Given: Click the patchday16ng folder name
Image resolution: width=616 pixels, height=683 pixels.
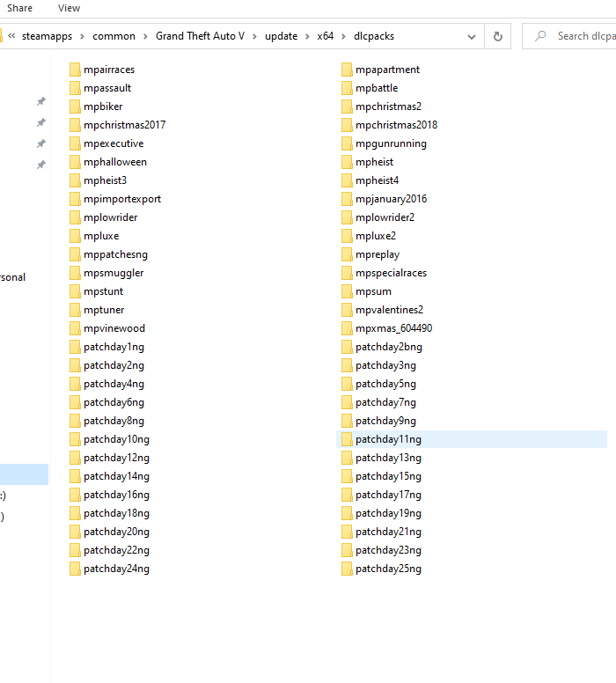Looking at the screenshot, I should pyautogui.click(x=116, y=495).
